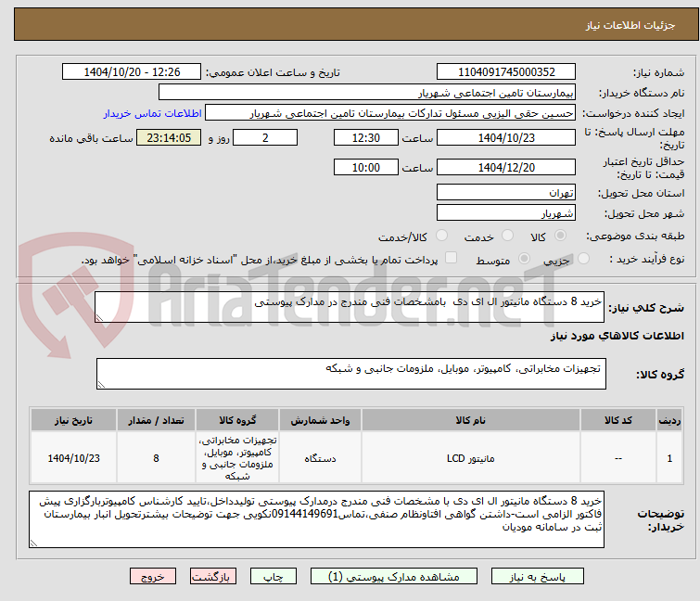Click the row number 1 cell
700x601 pixels.
pyautogui.click(x=669, y=458)
